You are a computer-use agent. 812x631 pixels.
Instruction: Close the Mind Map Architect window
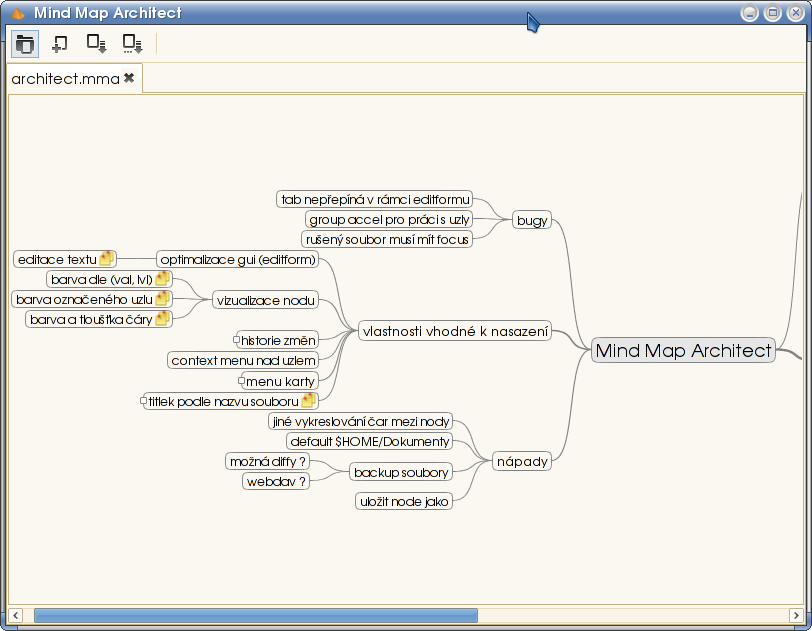coord(796,13)
